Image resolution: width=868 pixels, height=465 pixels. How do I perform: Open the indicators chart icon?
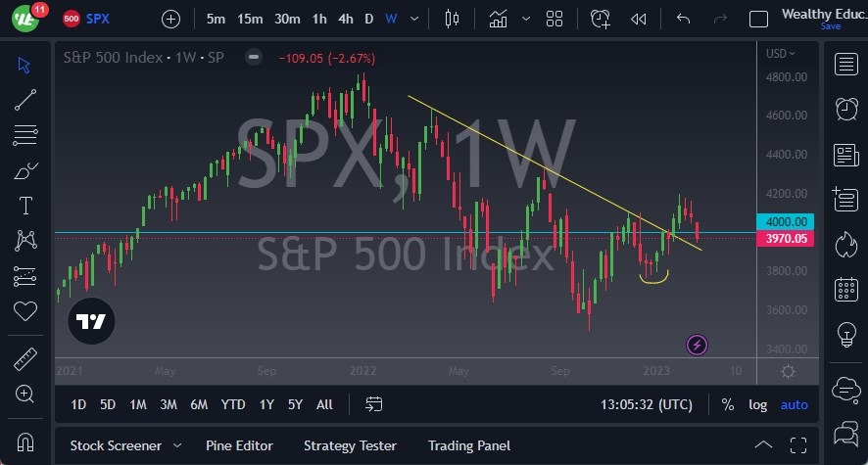[x=499, y=19]
